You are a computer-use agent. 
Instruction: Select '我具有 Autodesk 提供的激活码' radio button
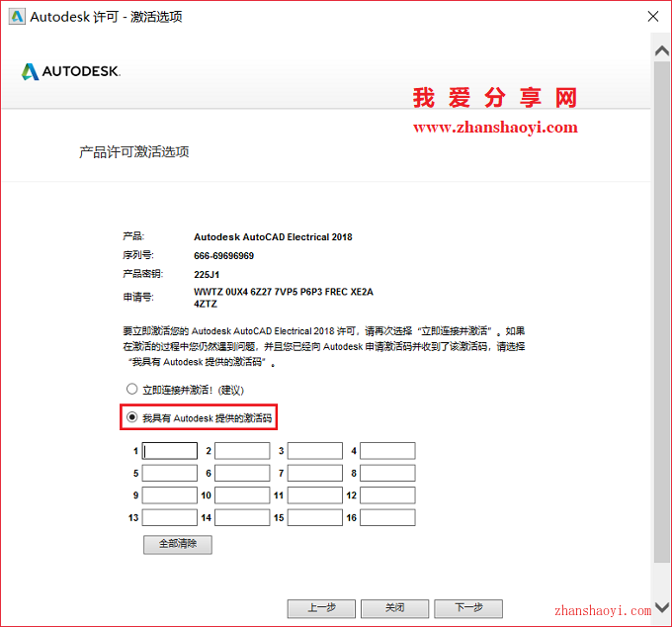131,417
